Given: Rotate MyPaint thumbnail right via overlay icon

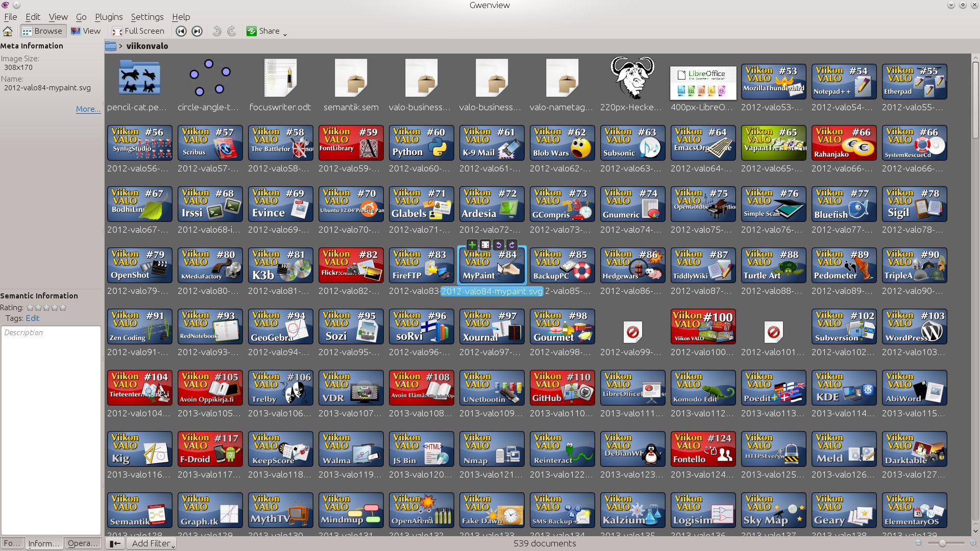Looking at the screenshot, I should [x=512, y=245].
